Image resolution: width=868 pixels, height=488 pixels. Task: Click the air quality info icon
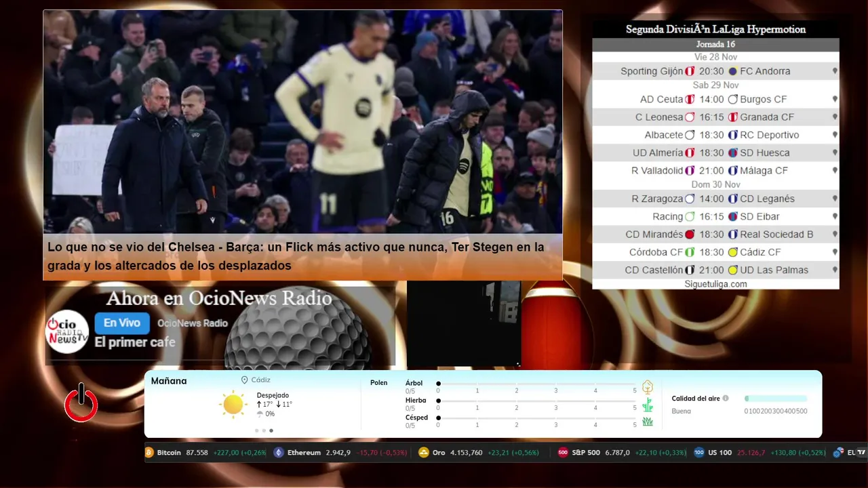[726, 399]
